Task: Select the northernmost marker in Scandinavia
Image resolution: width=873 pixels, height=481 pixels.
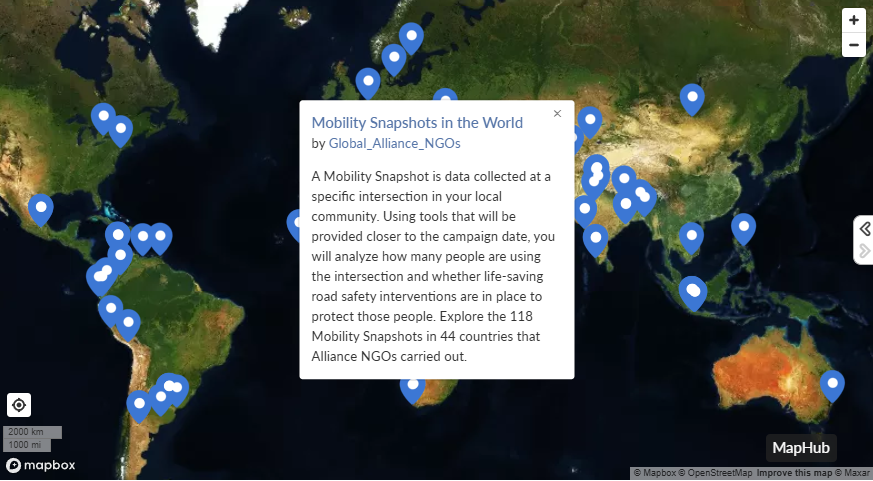Action: pos(411,36)
